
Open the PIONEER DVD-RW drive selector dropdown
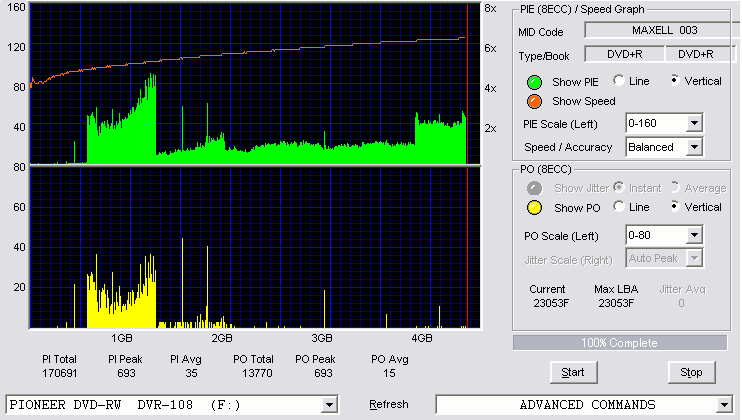329,405
